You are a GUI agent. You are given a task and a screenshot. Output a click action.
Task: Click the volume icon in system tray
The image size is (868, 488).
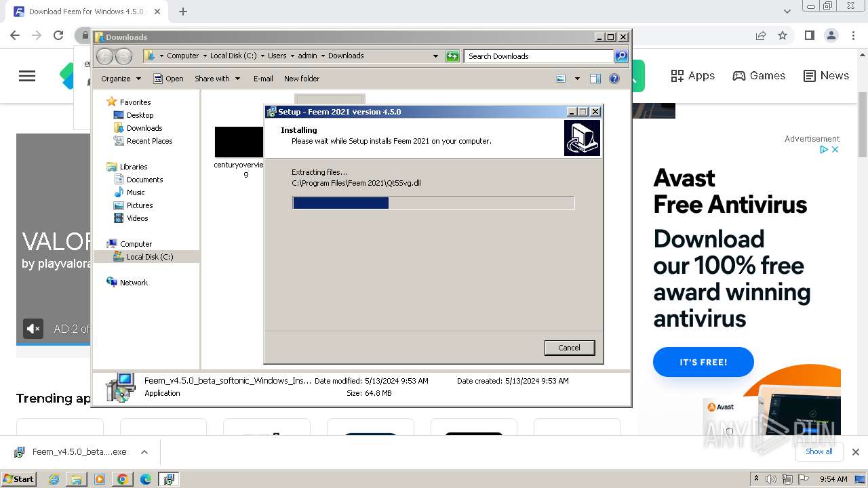pyautogui.click(x=770, y=479)
